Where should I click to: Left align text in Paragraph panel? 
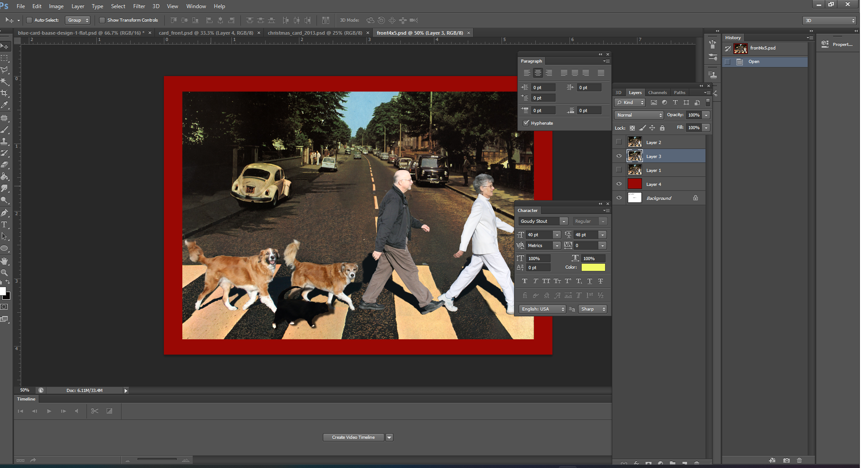click(527, 73)
